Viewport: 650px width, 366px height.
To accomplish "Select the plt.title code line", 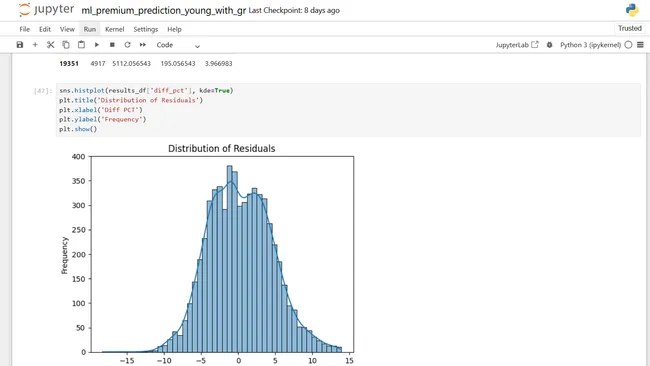I will (x=131, y=100).
